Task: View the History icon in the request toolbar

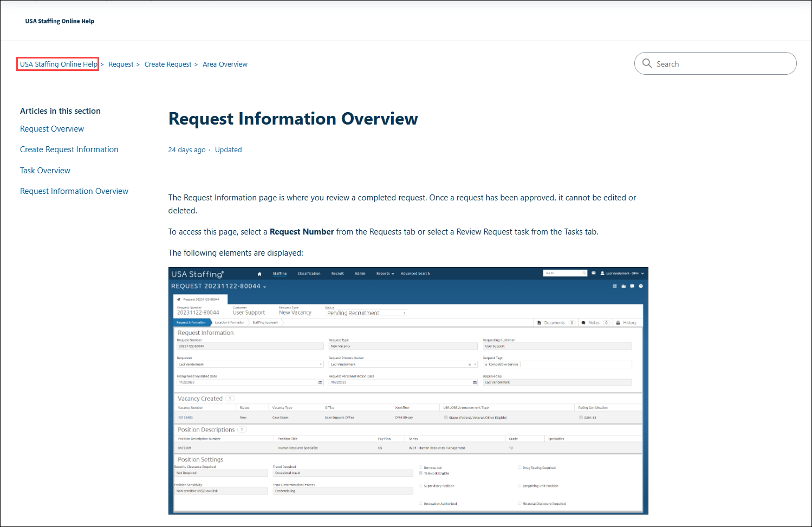Action: click(626, 322)
